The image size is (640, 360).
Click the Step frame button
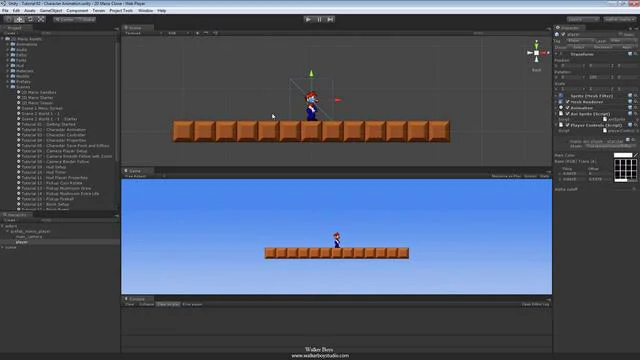330,19
